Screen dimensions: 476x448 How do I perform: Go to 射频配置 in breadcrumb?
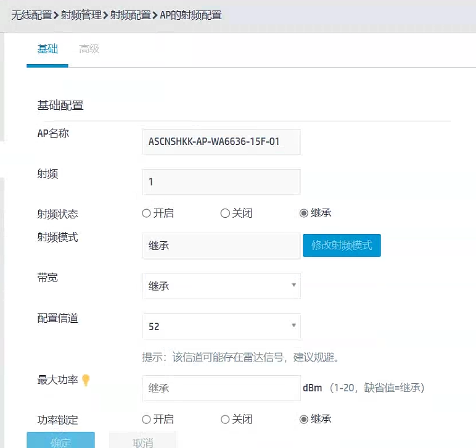pos(130,15)
